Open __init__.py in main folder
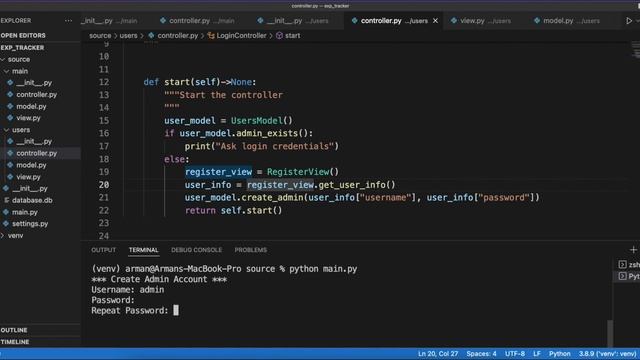The height and width of the screenshot is (360, 640). click(x=34, y=82)
